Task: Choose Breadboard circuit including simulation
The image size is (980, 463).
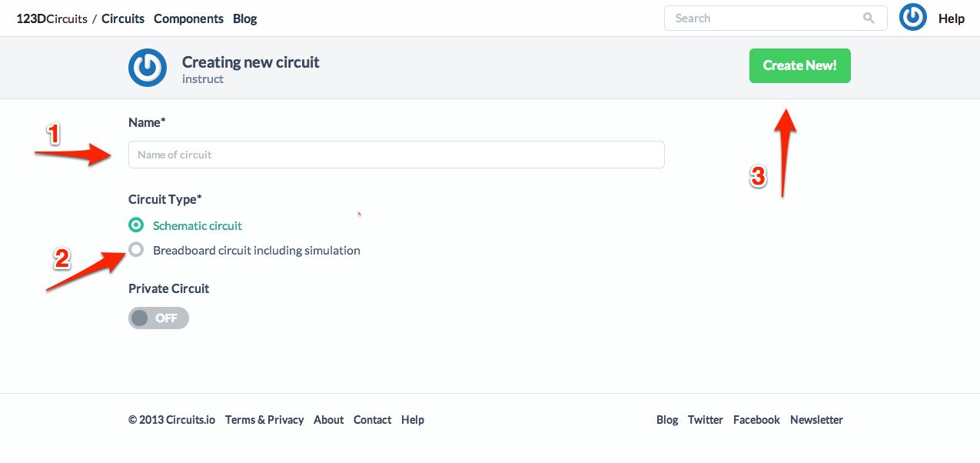Action: coord(136,250)
